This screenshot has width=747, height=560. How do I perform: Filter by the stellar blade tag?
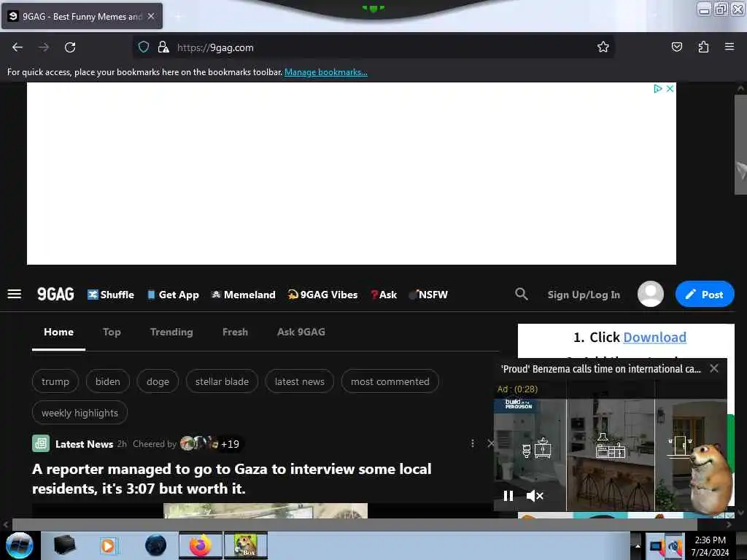coord(222,381)
